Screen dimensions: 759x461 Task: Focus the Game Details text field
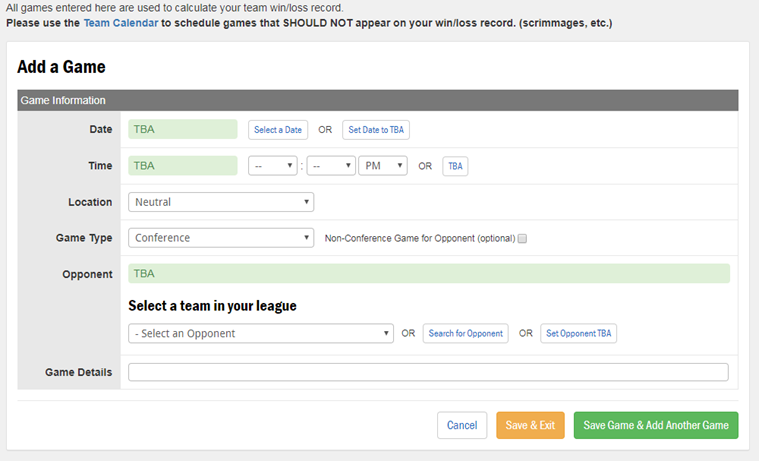tap(428, 372)
